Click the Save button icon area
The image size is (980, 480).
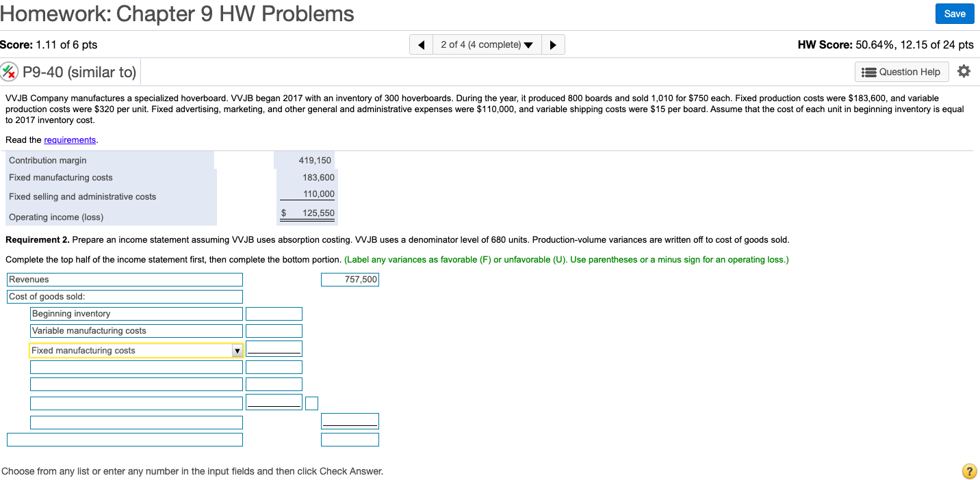955,14
